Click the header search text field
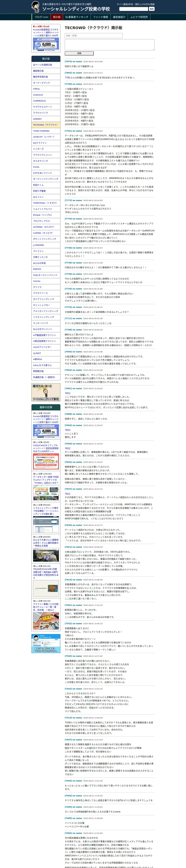Viewport: 186px width, 868px height. pyautogui.click(x=134, y=9)
